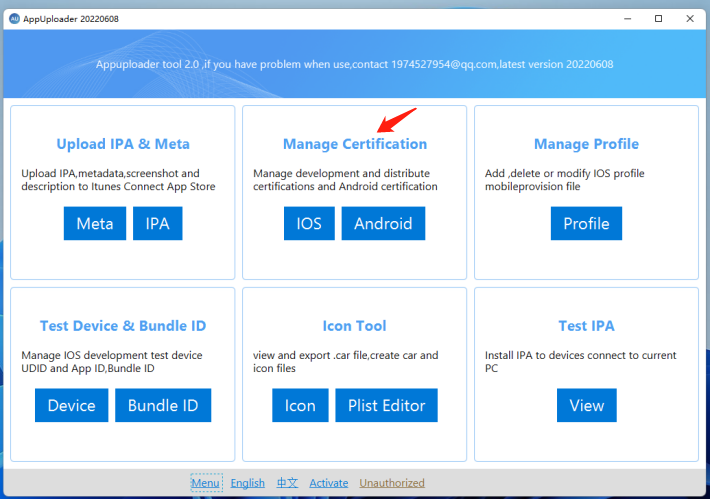Select the Test Device & Bundle ID heading

point(123,326)
